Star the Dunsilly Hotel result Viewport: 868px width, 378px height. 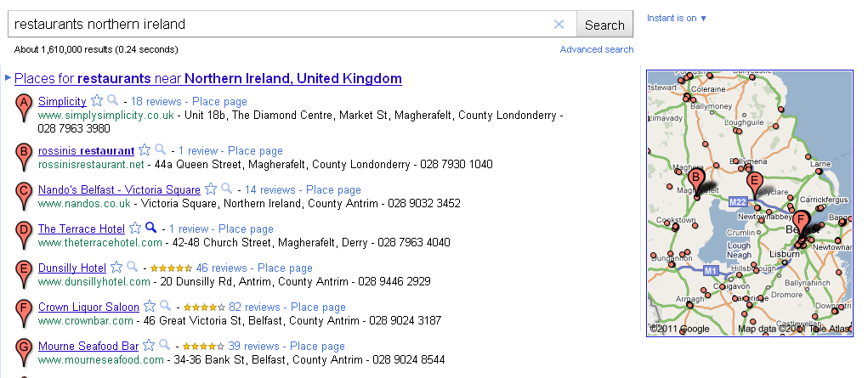point(116,268)
